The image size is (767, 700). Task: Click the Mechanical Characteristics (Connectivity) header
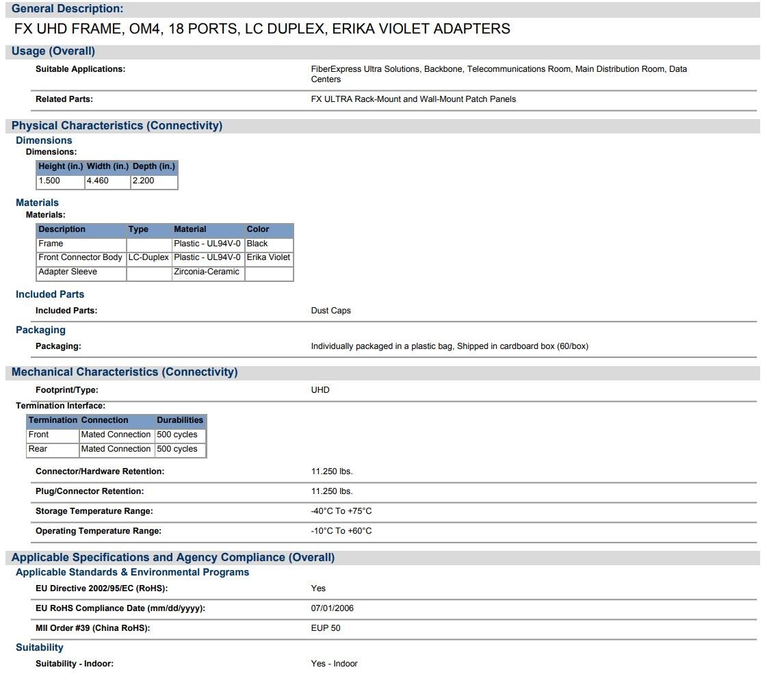point(125,372)
